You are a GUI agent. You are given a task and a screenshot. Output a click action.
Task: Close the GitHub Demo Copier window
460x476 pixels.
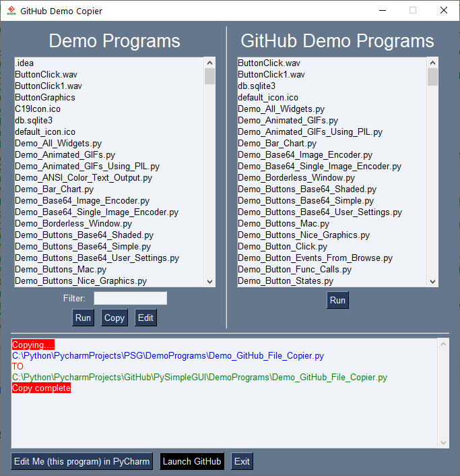click(x=444, y=10)
